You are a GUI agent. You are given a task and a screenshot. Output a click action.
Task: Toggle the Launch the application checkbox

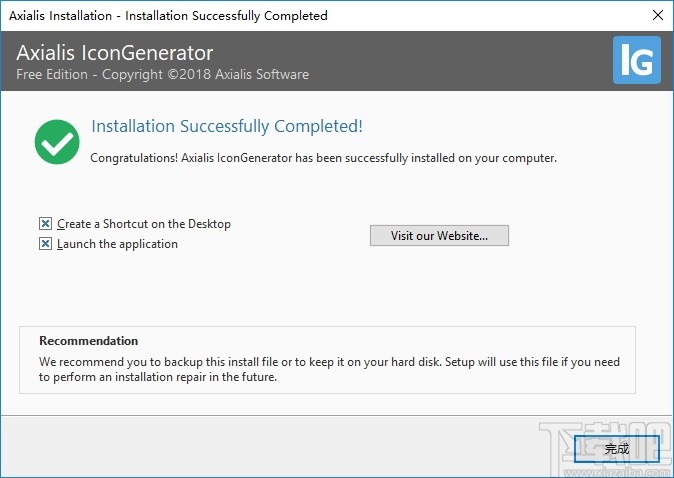(45, 244)
